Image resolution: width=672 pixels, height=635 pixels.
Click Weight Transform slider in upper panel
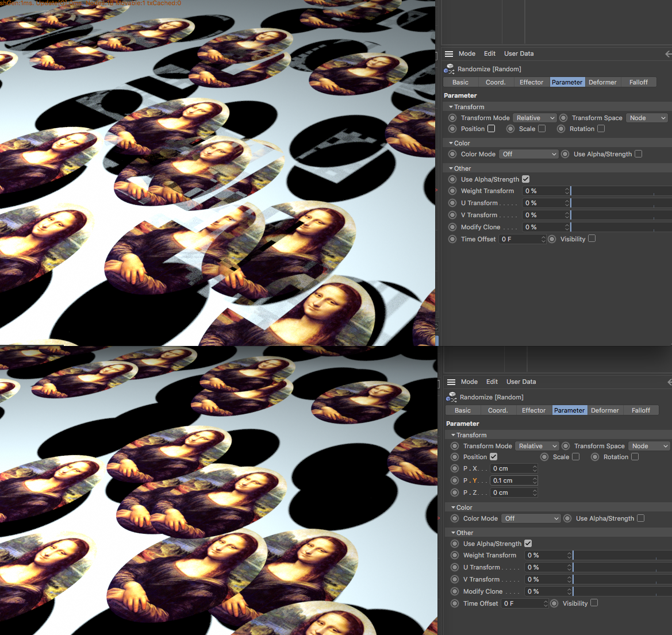(x=621, y=191)
